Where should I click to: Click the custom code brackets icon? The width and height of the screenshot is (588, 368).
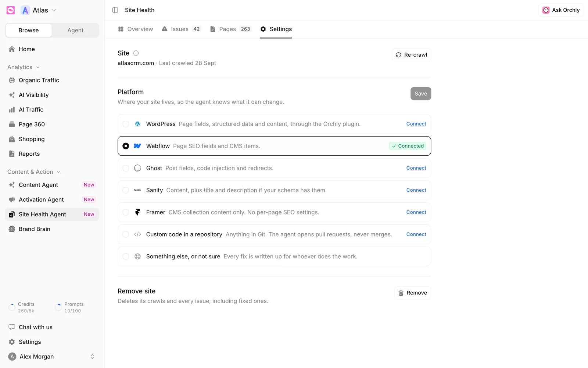[137, 234]
